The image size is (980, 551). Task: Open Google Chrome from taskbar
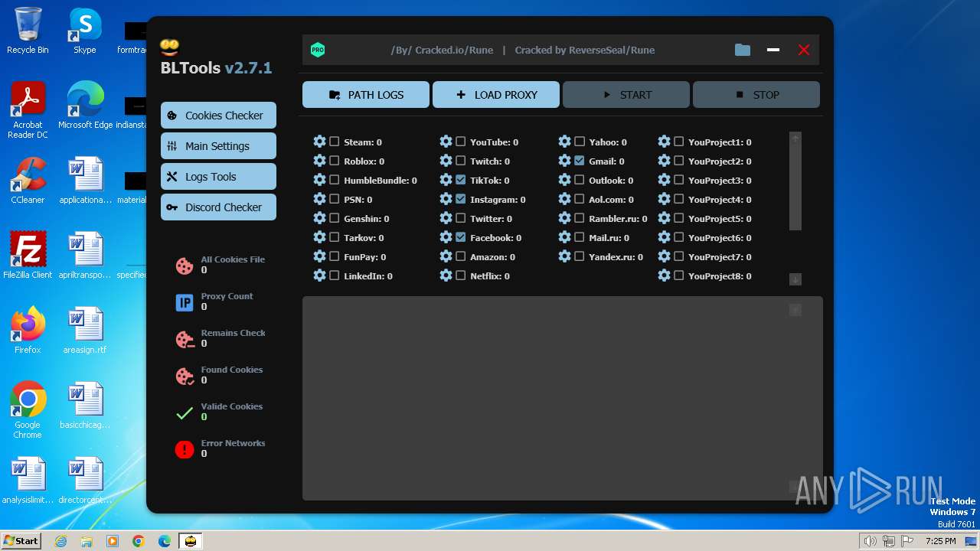(139, 541)
